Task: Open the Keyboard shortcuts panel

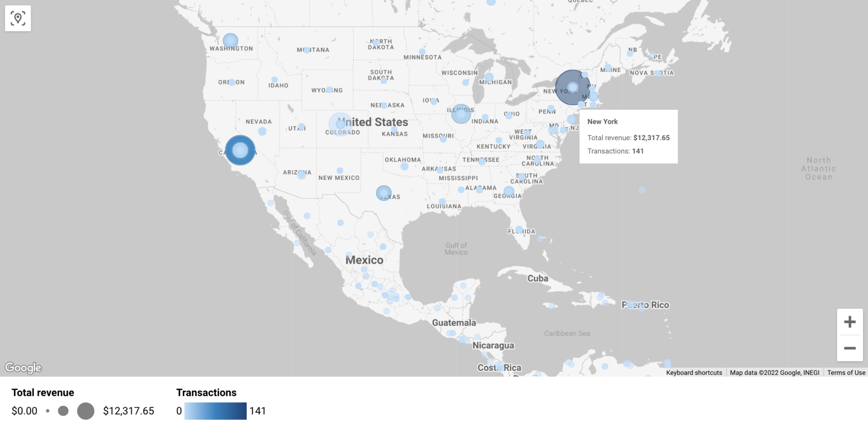Action: (694, 372)
